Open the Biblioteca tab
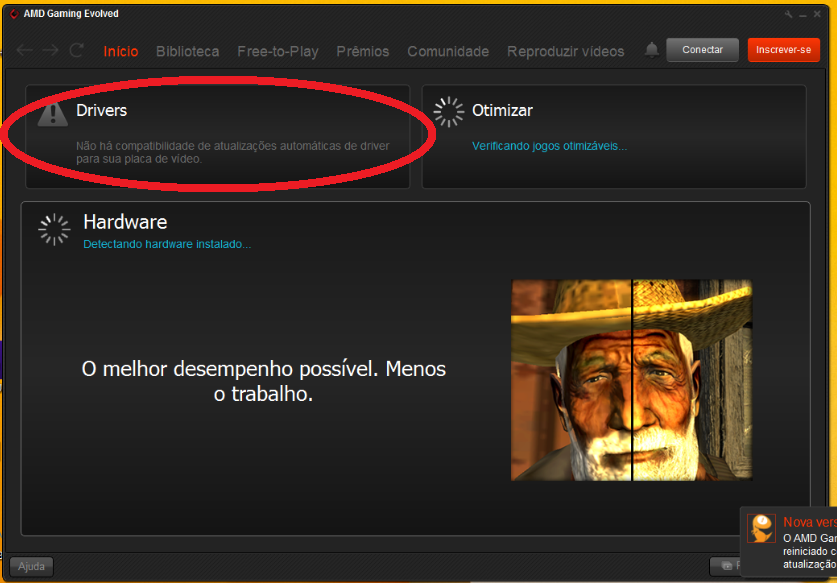 [187, 51]
